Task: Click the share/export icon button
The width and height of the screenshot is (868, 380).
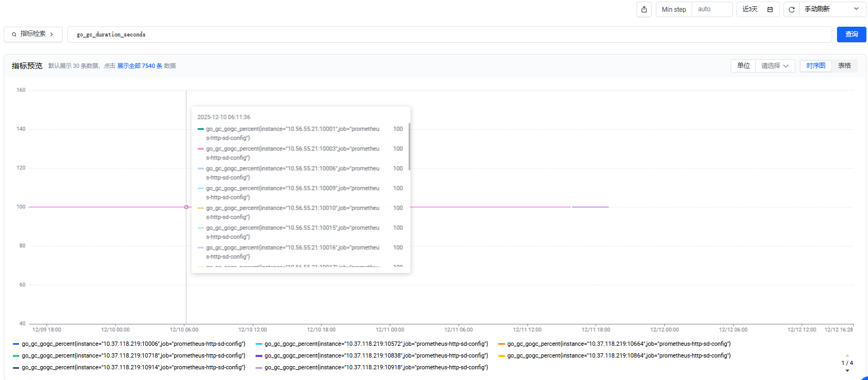Action: click(x=644, y=10)
